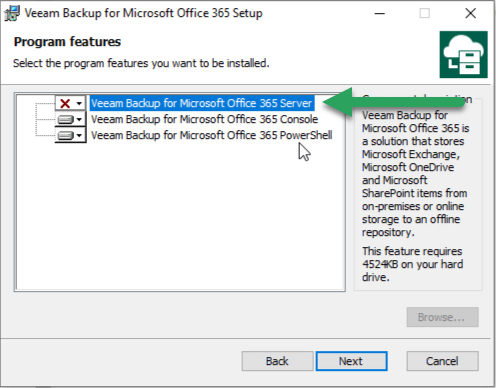Click the greyed-out maximize button
The width and height of the screenshot is (496, 388).
pos(424,13)
